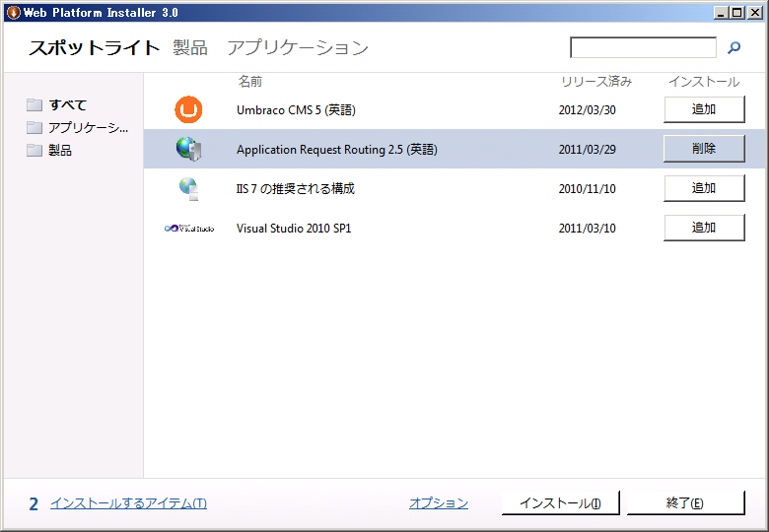Viewport: 769px width, 532px height.
Task: Select アプリケーシ... category in sidebar
Action: click(89, 127)
